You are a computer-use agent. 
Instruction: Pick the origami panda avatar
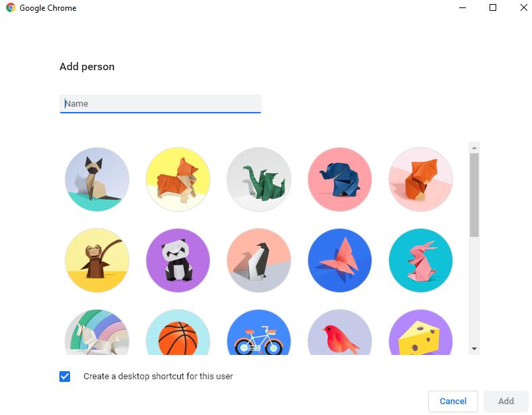(178, 260)
